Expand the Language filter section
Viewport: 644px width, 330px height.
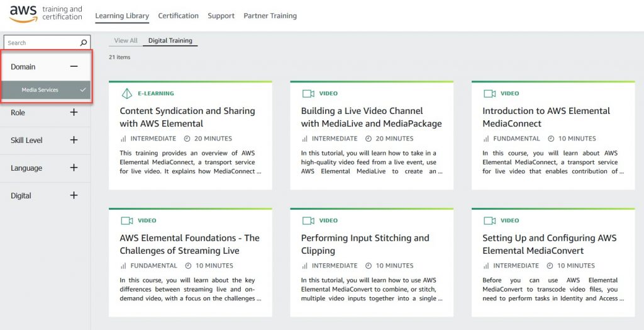tap(74, 168)
